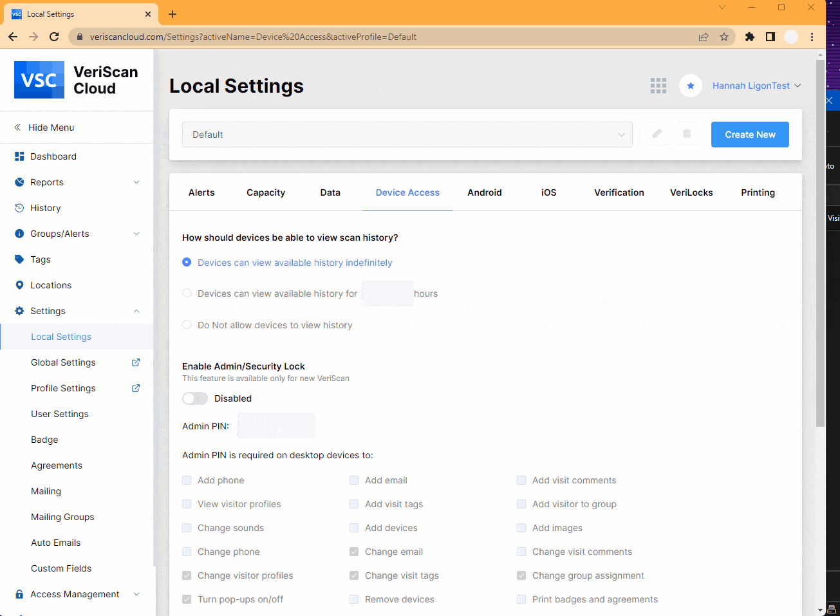Open the browser extensions puzzle icon
Screen dimensions: 840x616
750,37
